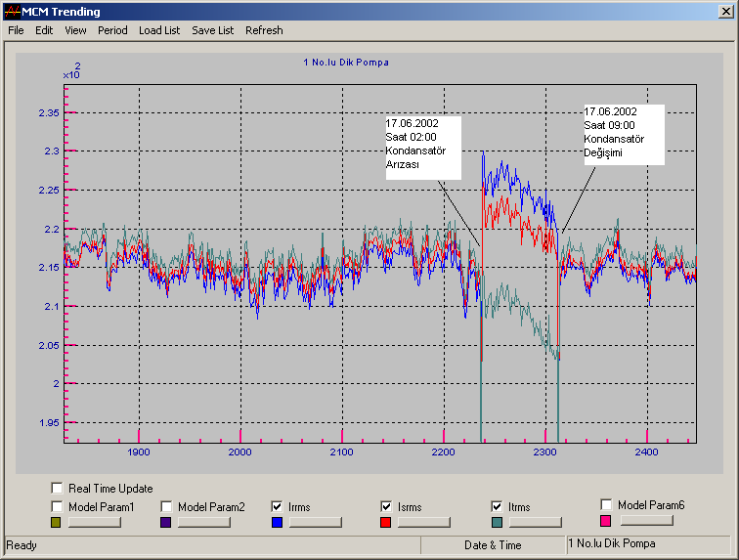Check the Model Param1 checkbox

tap(58, 507)
